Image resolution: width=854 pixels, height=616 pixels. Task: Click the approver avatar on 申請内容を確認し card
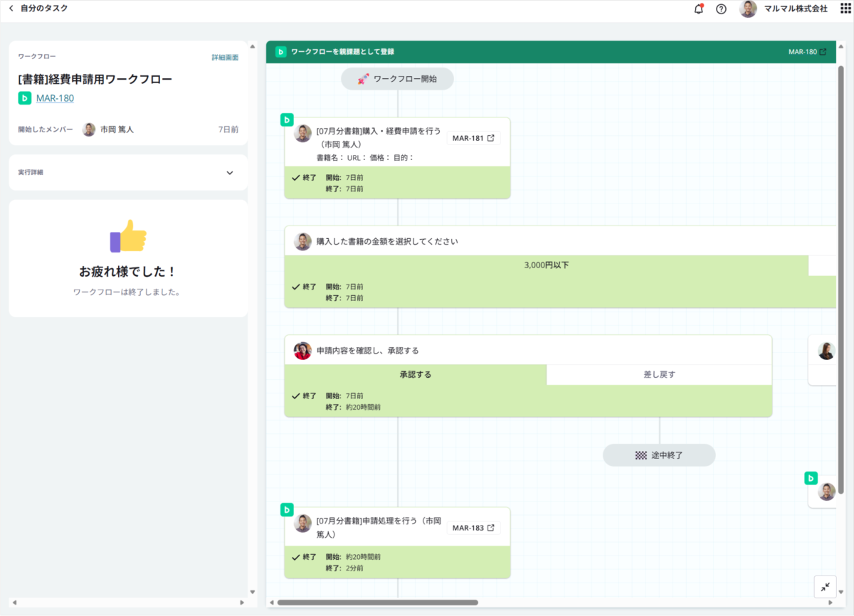[303, 350]
